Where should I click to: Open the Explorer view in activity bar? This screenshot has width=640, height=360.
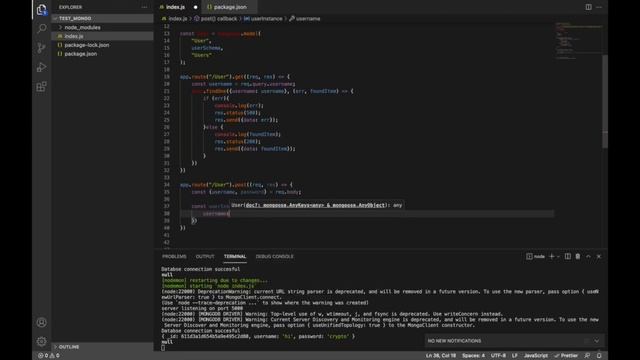(41, 9)
